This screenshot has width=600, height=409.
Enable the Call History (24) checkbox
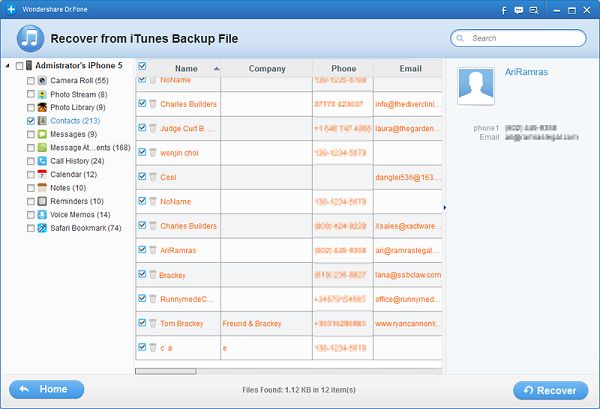pyautogui.click(x=31, y=161)
